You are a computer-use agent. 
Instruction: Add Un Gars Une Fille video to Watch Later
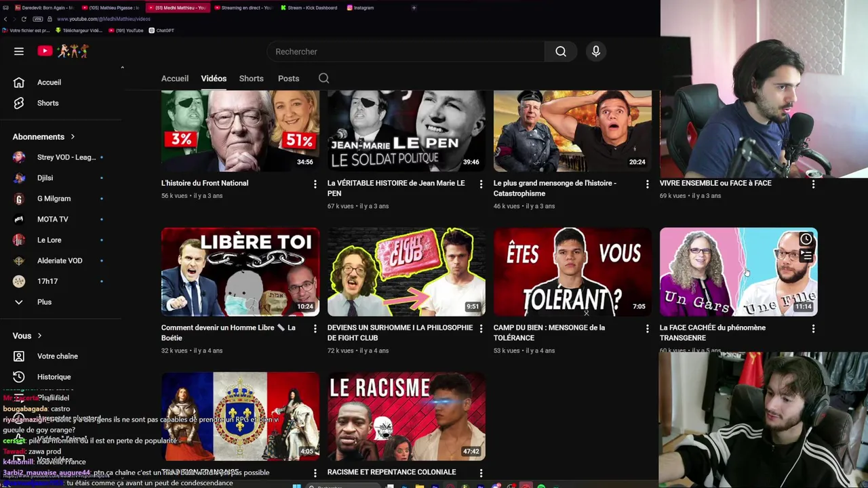tap(806, 239)
